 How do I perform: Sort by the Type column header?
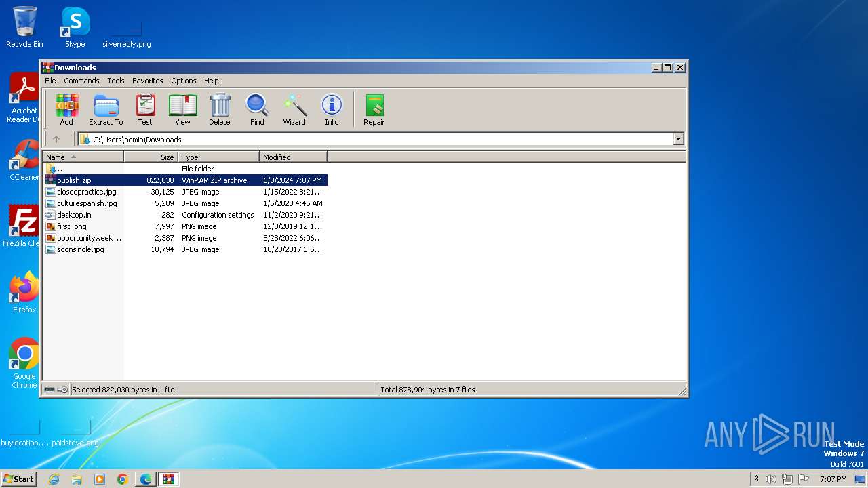(x=218, y=157)
